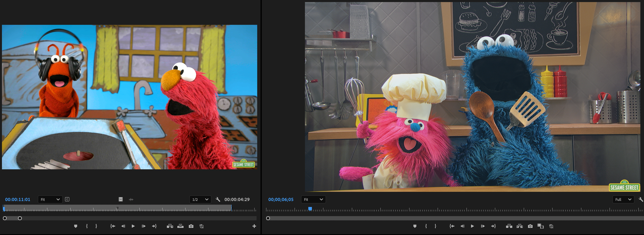Export a frame from the Source monitor
The height and width of the screenshot is (235, 644).
click(191, 226)
